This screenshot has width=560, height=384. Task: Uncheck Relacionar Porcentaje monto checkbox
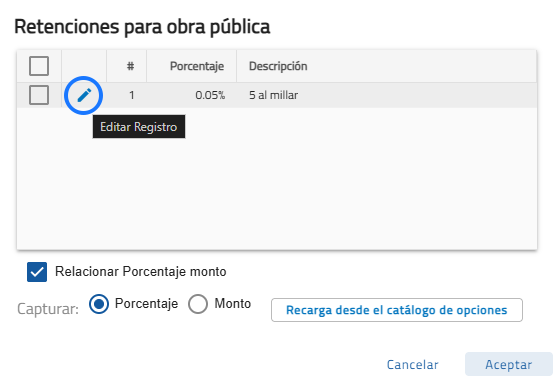click(x=37, y=272)
